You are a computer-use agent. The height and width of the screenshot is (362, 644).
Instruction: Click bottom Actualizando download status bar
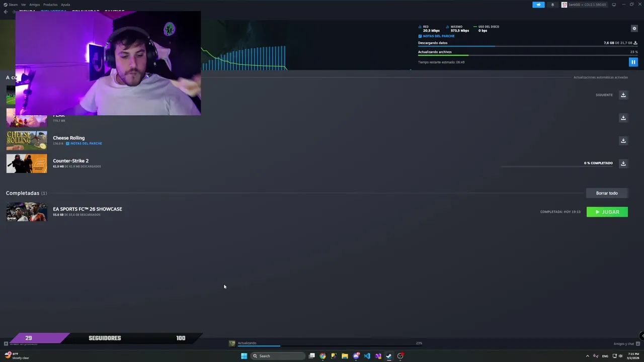[x=330, y=344]
